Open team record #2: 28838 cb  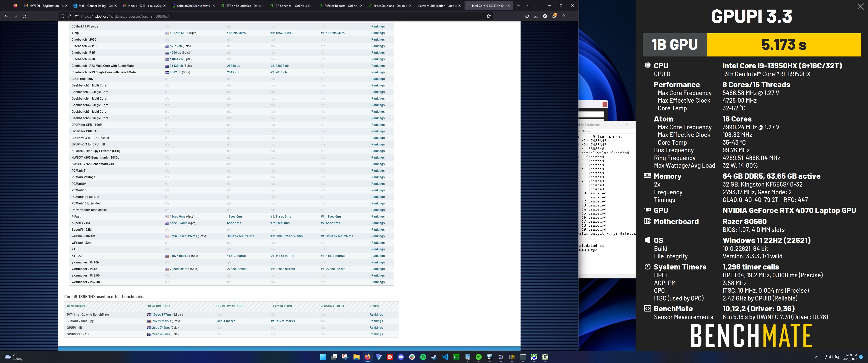(x=279, y=66)
